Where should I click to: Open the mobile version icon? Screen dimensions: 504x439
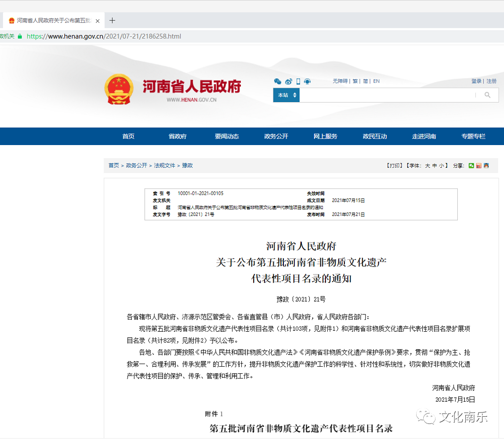pos(298,81)
